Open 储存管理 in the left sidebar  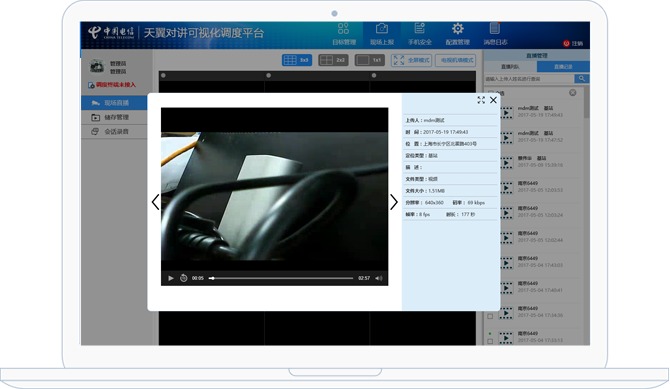tap(114, 117)
